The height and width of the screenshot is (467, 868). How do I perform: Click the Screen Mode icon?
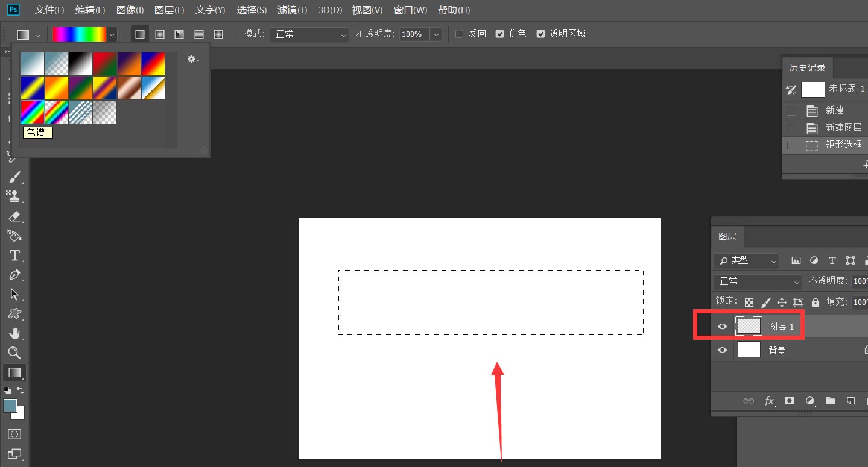(15, 453)
